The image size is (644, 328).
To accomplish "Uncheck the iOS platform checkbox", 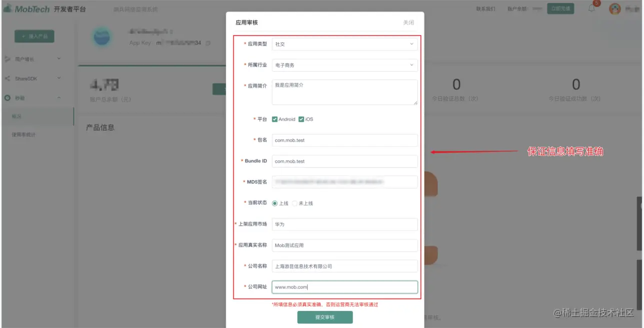I will pos(300,119).
